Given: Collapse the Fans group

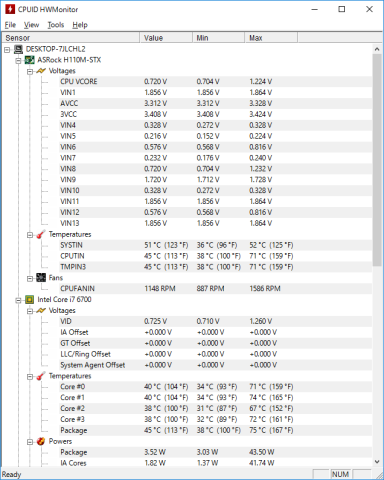Looking at the screenshot, I should point(30,278).
